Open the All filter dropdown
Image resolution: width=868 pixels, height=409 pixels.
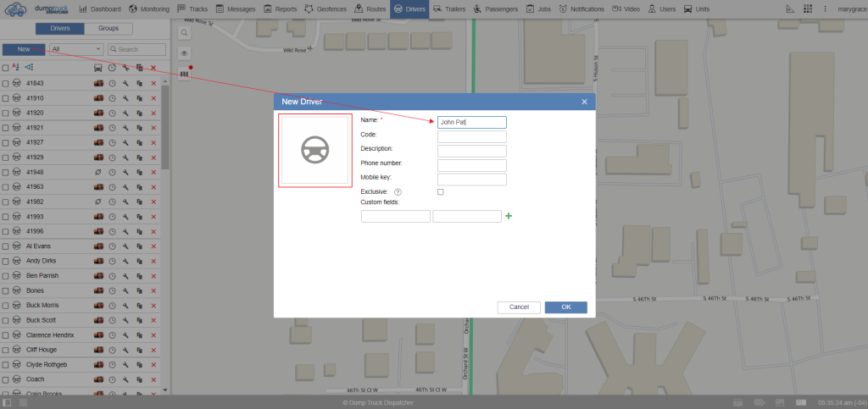tap(76, 50)
